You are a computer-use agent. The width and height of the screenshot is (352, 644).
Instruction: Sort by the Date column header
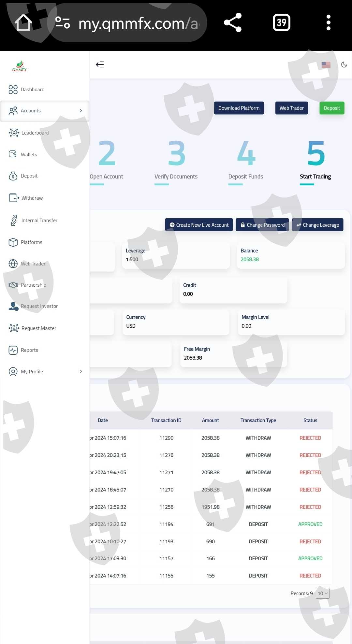(x=103, y=420)
